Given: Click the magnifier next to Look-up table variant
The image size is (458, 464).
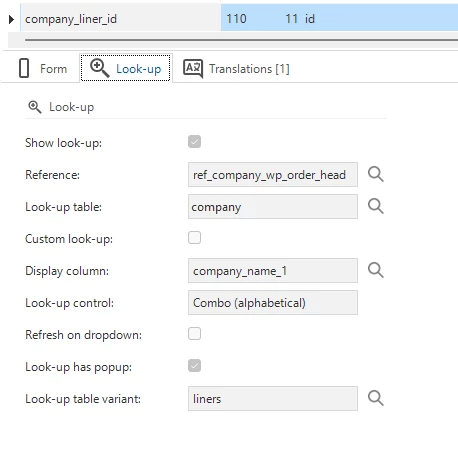Looking at the screenshot, I should (x=376, y=398).
